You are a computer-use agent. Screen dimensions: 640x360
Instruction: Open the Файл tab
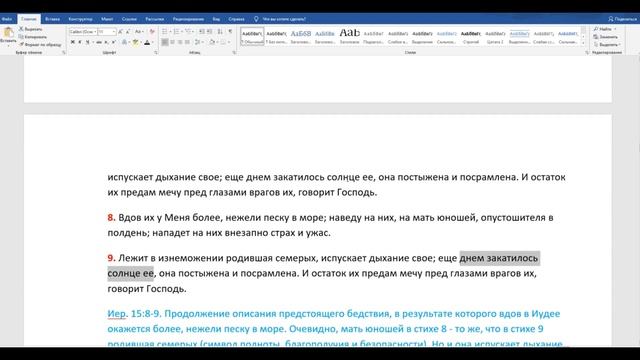tap(7, 19)
